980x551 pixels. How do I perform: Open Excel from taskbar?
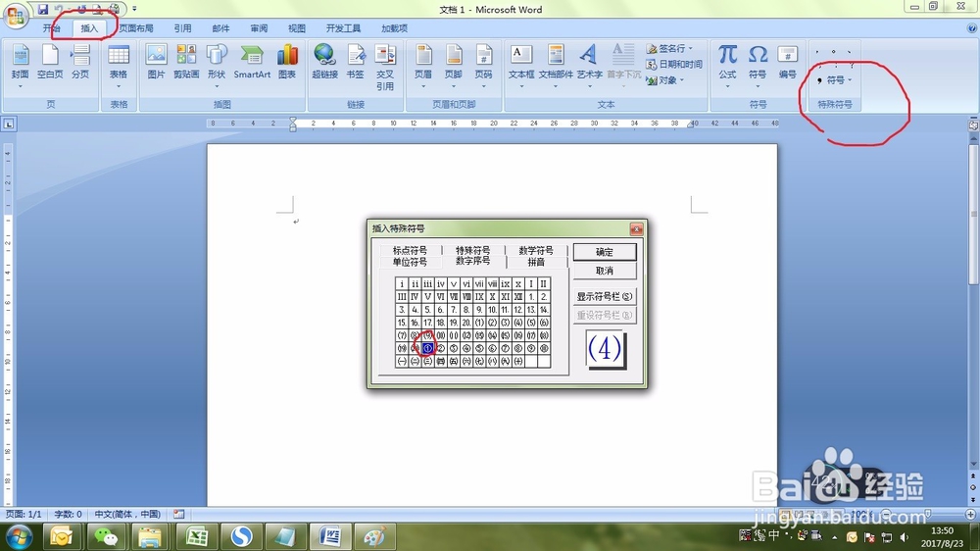[196, 536]
